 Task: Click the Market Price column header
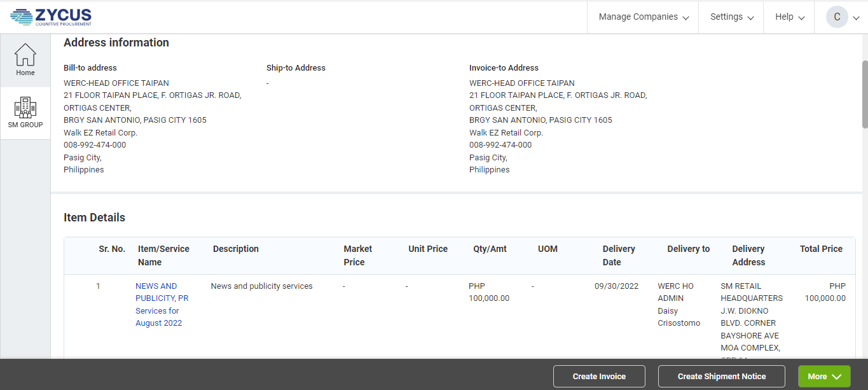[x=358, y=255]
